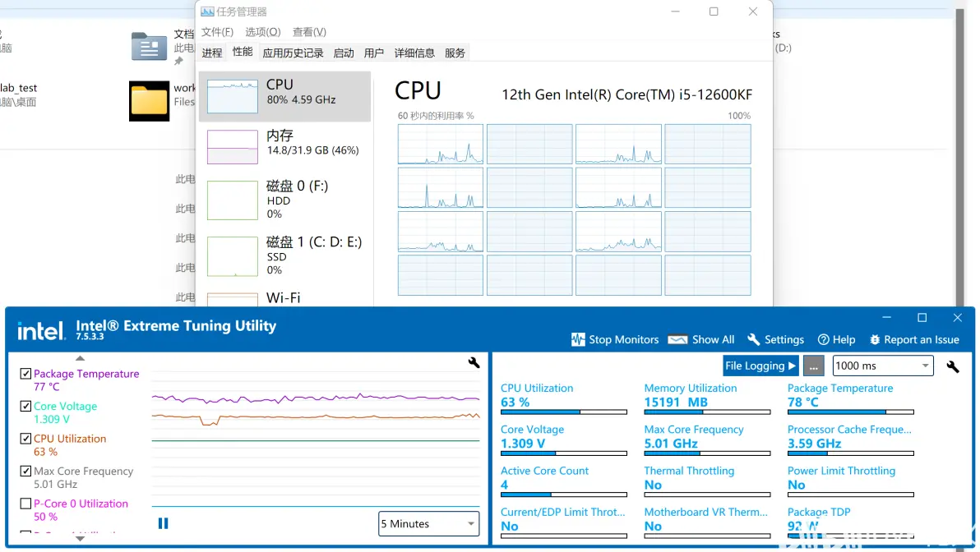Screen dimensions: 980x552
Task: Click the Stop Monitors button
Action: click(x=615, y=340)
